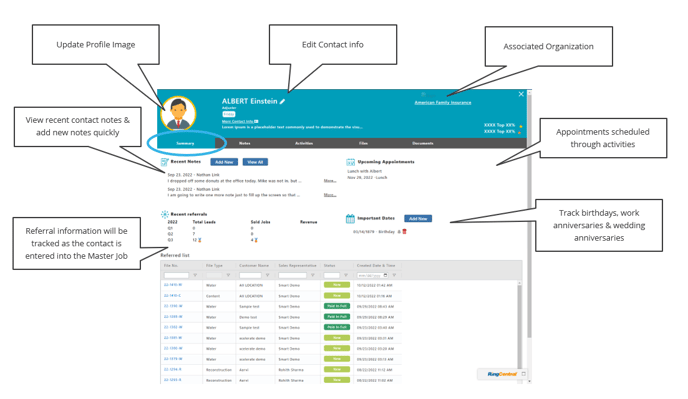The image size is (688, 399).
Task: Click the pencil icon beside ALBERT Einstein
Action: point(283,101)
